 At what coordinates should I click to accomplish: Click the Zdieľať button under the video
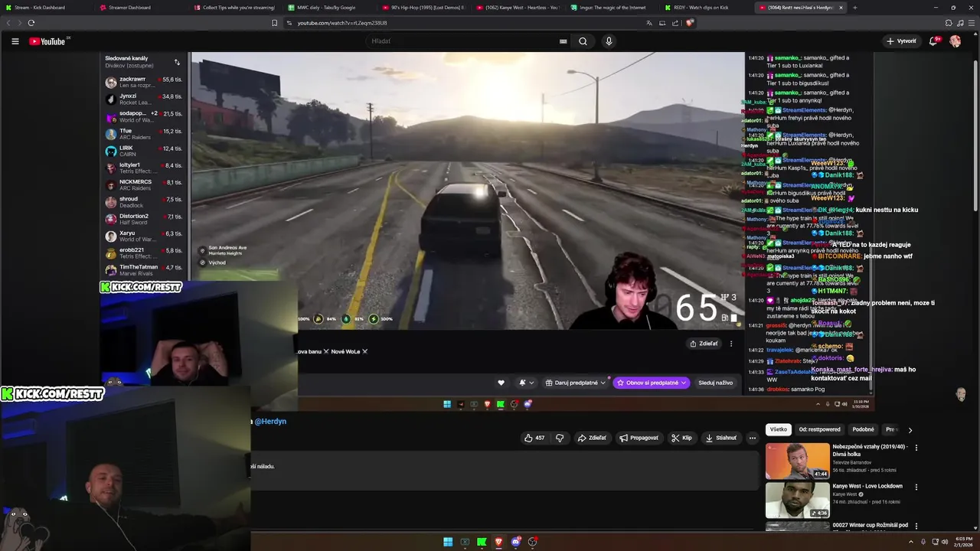point(592,438)
